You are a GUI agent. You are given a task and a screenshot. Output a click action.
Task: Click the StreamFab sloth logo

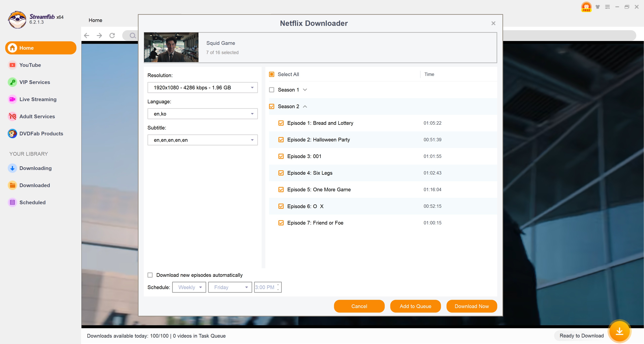tap(17, 19)
